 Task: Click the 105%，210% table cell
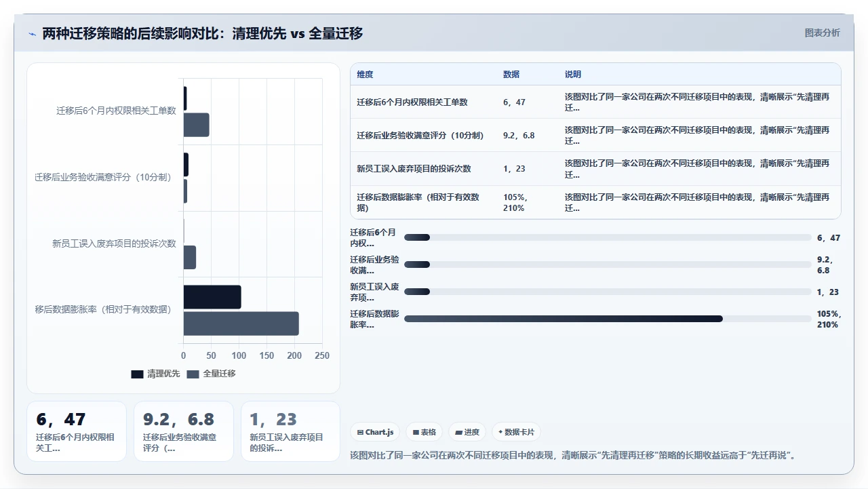(516, 202)
